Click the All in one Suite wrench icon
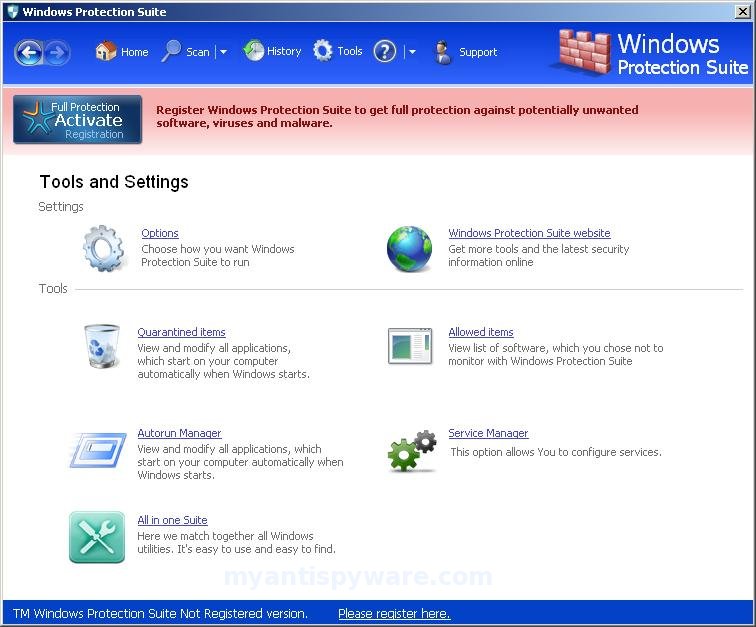Viewport: 756px width, 627px height. (97, 537)
